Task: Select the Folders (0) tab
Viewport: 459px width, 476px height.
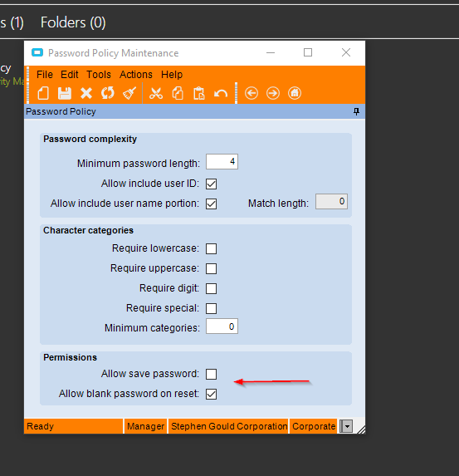Action: point(73,22)
